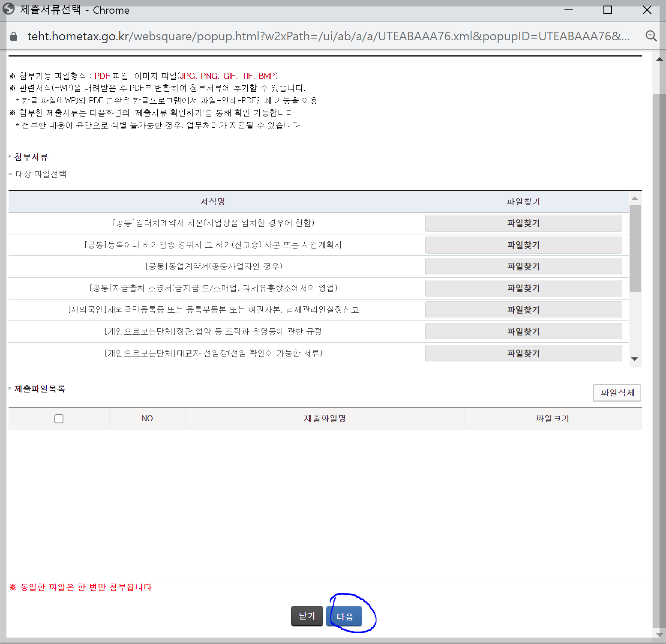This screenshot has height=644, width=666.
Task: Click 파일찾기 for 동업계약서 row
Action: coord(523,266)
